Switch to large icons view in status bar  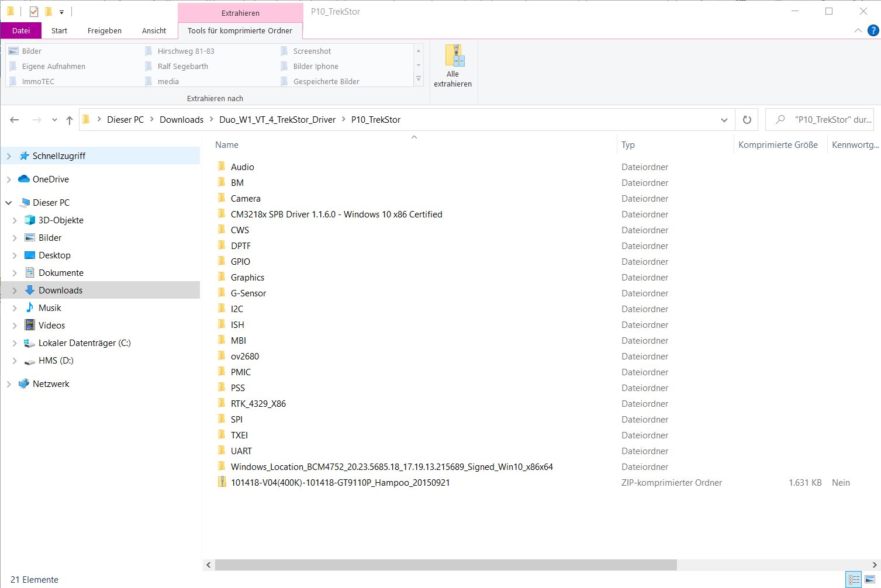click(x=870, y=580)
